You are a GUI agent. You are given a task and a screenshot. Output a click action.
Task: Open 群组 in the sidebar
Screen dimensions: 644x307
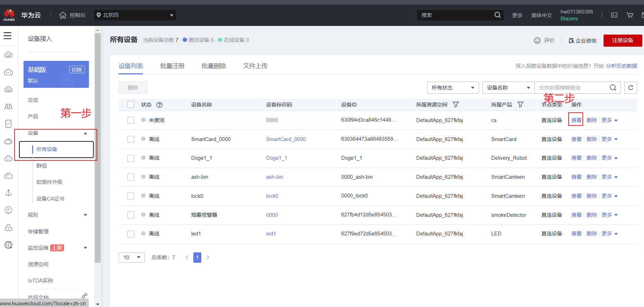pyautogui.click(x=42, y=166)
